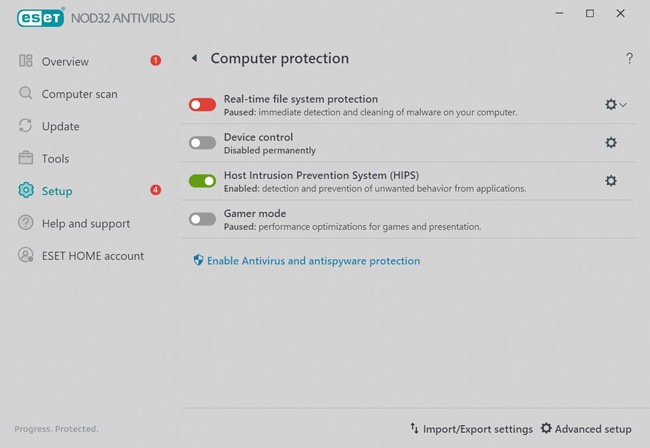This screenshot has width=650, height=448.
Task: Go back using the arrow beside Computer protection
Action: coord(194,58)
